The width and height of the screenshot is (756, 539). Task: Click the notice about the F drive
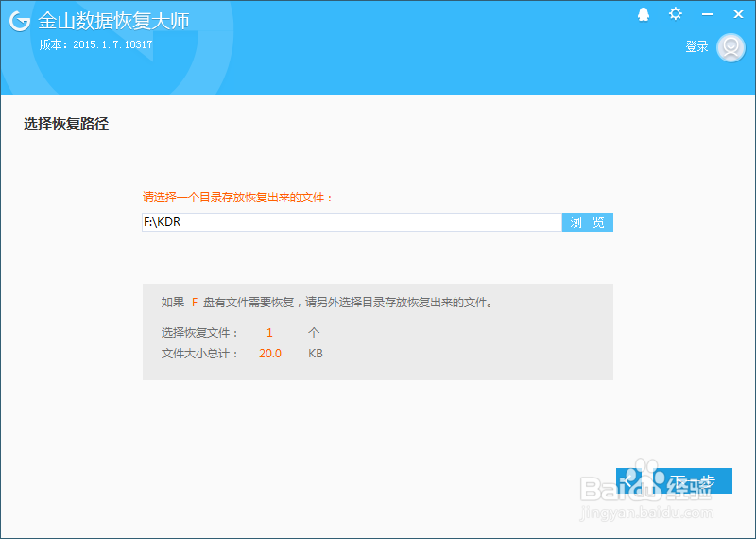click(x=327, y=303)
